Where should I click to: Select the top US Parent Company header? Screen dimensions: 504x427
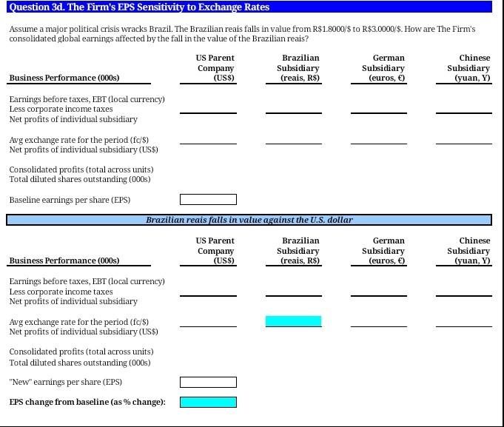215,68
